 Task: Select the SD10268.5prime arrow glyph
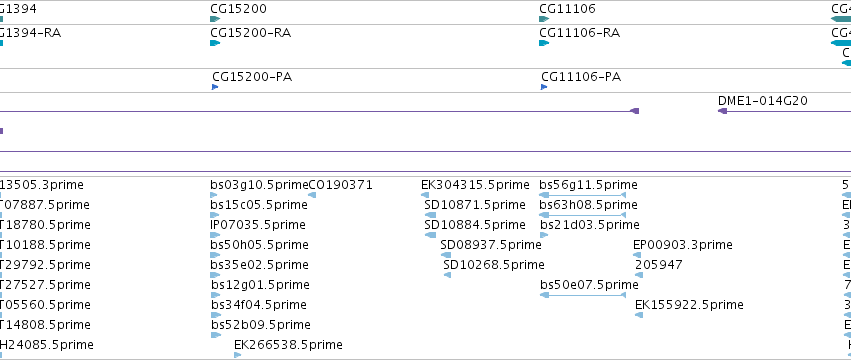[447, 275]
